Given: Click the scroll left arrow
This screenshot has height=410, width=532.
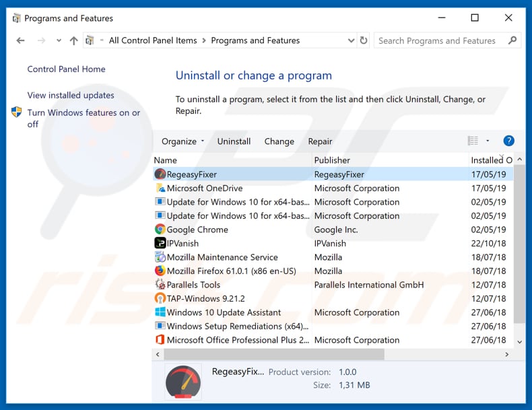Looking at the screenshot, I should click(158, 354).
